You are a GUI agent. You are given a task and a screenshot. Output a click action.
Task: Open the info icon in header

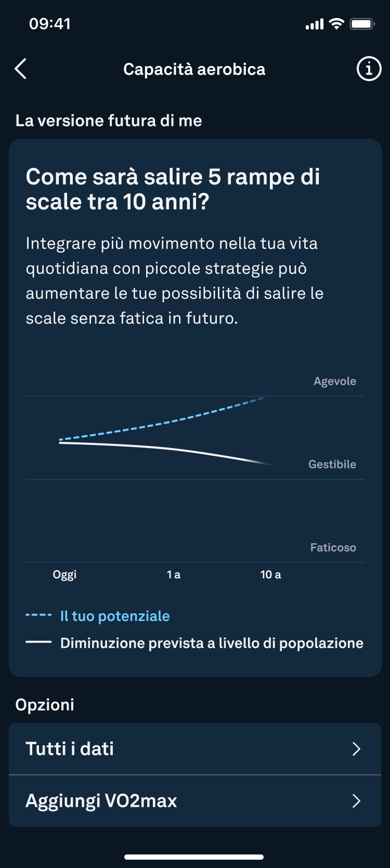pyautogui.click(x=369, y=69)
